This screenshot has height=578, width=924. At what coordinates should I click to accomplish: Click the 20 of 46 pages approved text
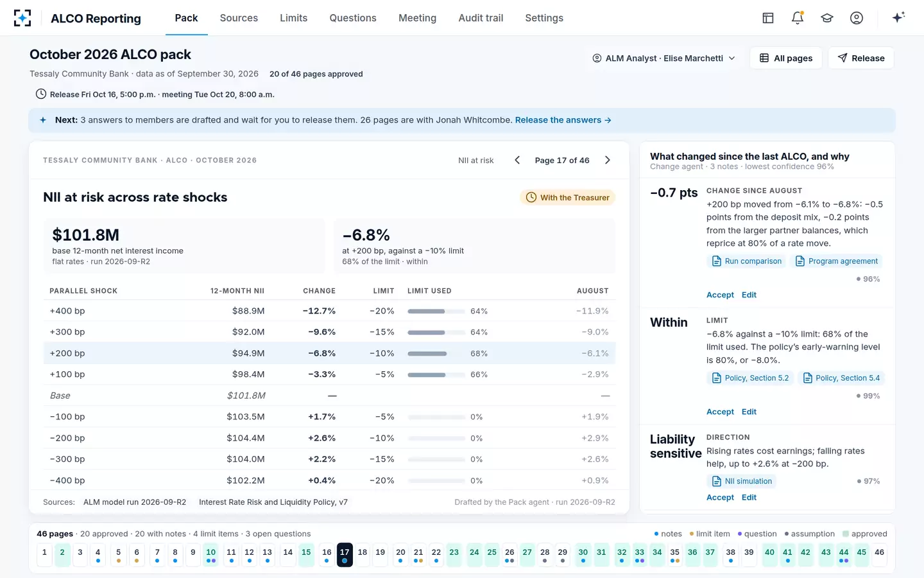click(316, 74)
